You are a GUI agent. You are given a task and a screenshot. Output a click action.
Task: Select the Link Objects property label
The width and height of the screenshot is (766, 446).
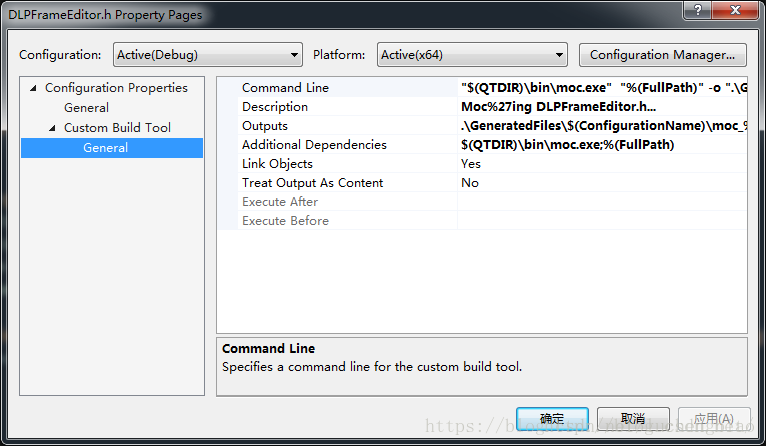(277, 164)
